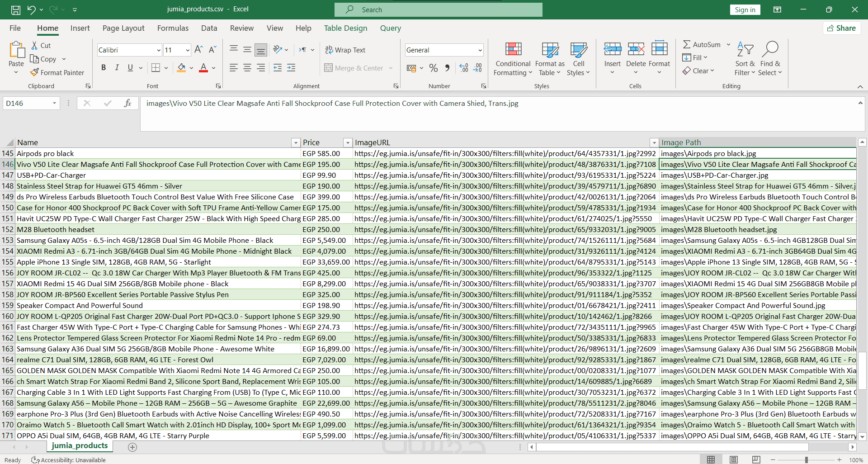The image size is (868, 464).
Task: Expand the Name Box dropdown
Action: (x=54, y=104)
